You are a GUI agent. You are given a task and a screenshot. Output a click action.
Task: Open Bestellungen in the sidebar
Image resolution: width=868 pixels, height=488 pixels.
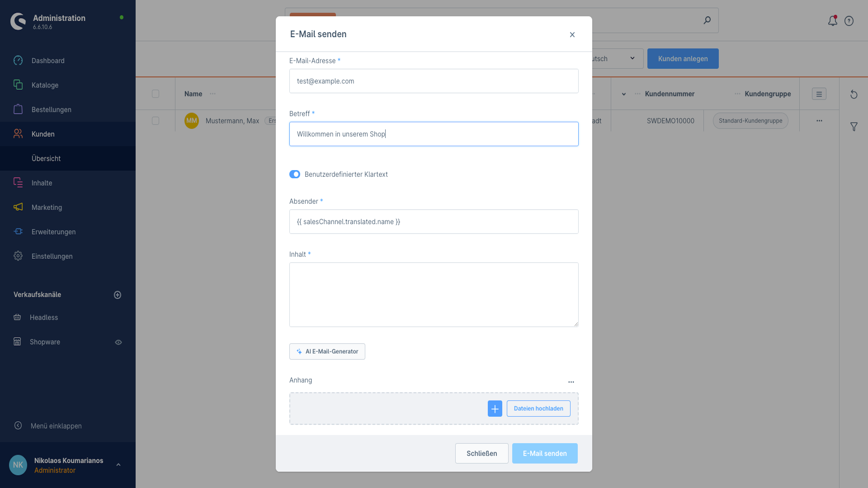click(x=52, y=110)
